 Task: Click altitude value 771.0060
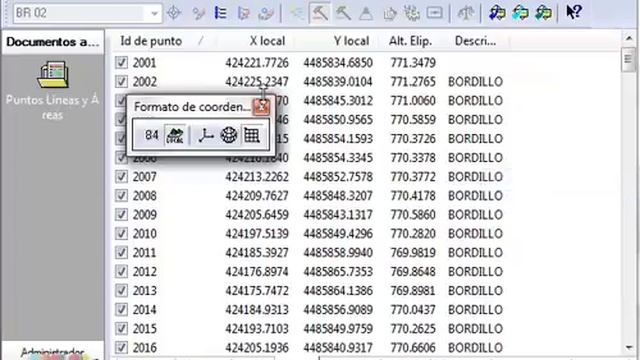click(x=413, y=101)
